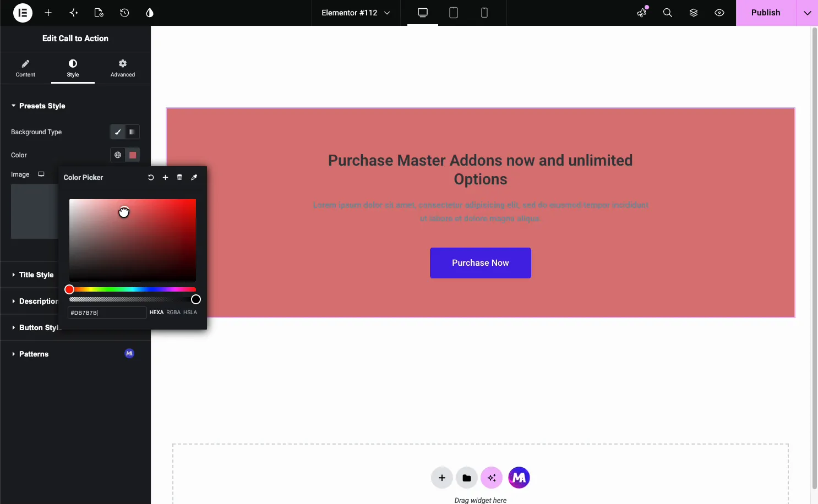Click the AI sparkle build button
The image size is (818, 504).
(492, 478)
